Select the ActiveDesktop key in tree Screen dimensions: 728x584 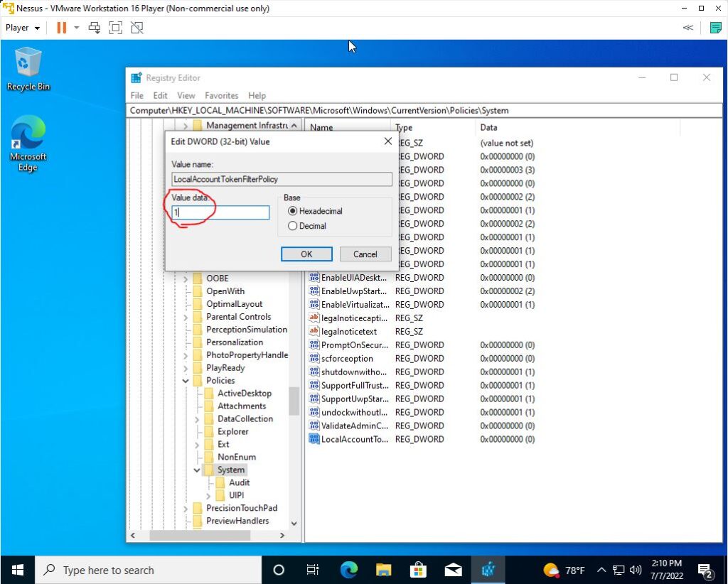click(x=245, y=393)
